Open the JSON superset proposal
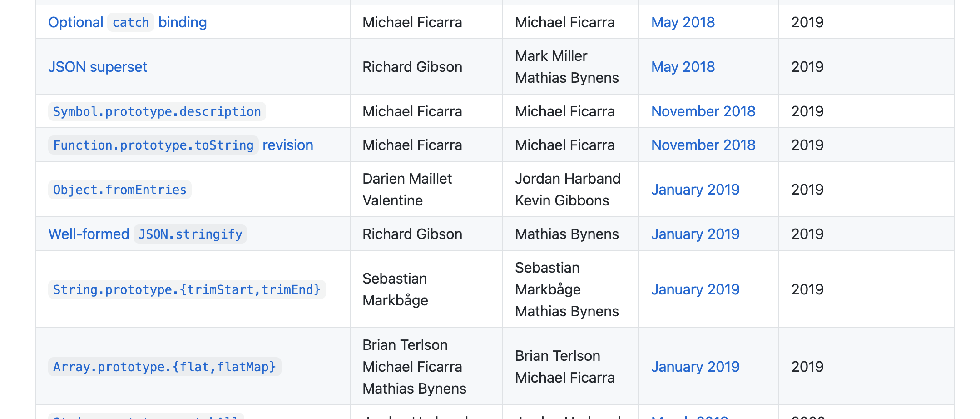 coord(98,67)
